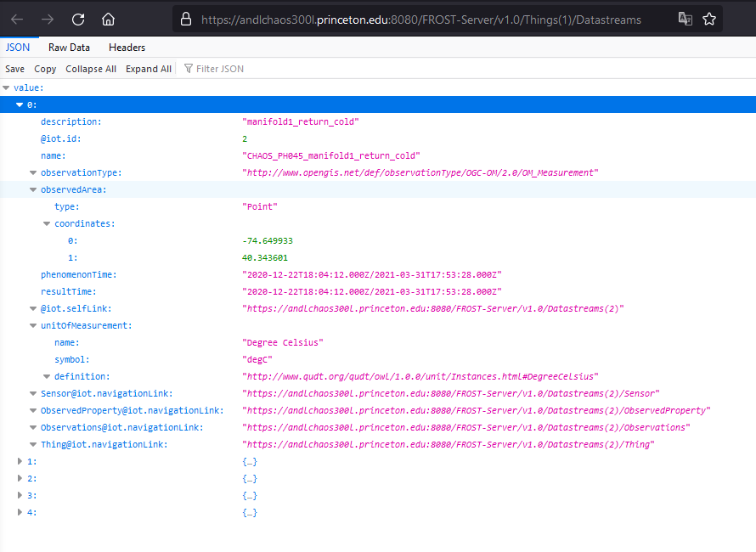Click the Copy button
Viewport: 756px width, 552px height.
(45, 69)
